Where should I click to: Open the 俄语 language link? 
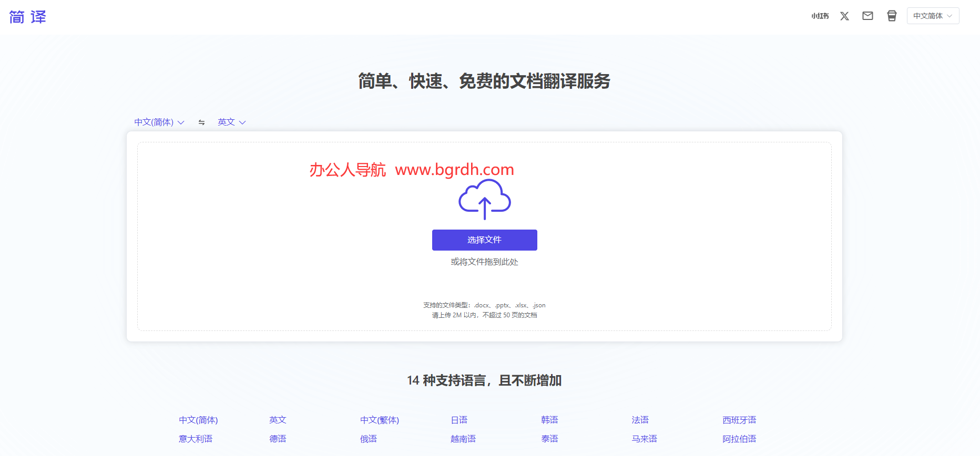point(369,439)
